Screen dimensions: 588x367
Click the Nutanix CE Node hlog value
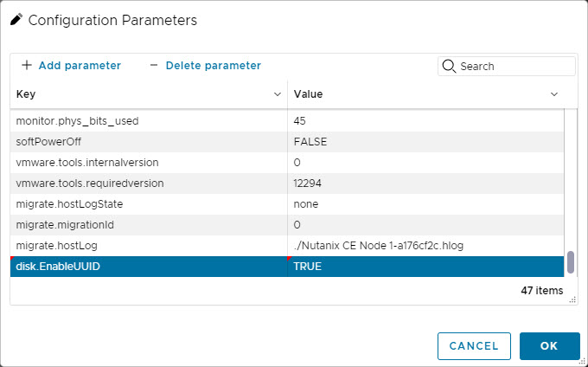tap(425, 246)
